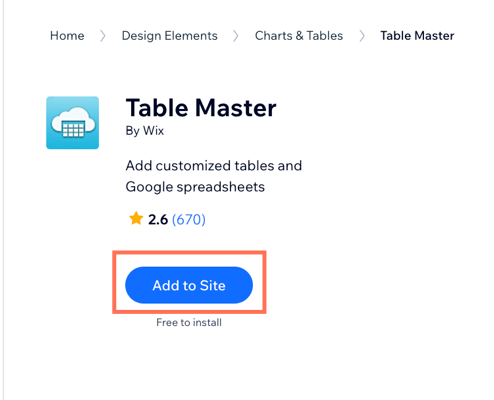The image size is (494, 400).
Task: Click the Table Master cloud app icon
Action: (72, 123)
